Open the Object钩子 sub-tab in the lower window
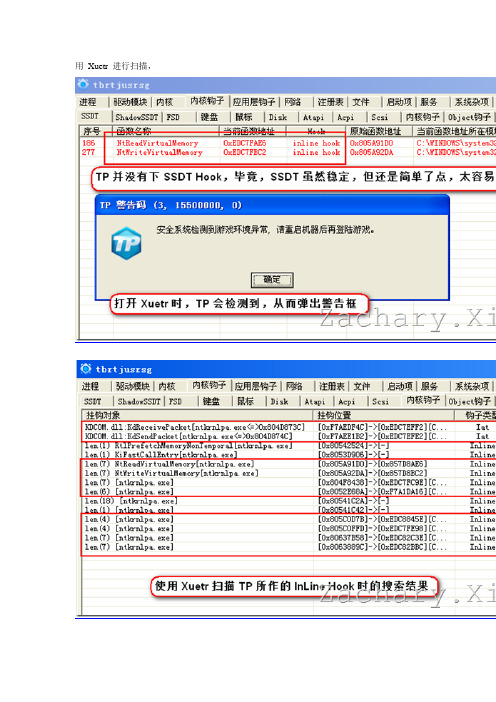 (470, 401)
